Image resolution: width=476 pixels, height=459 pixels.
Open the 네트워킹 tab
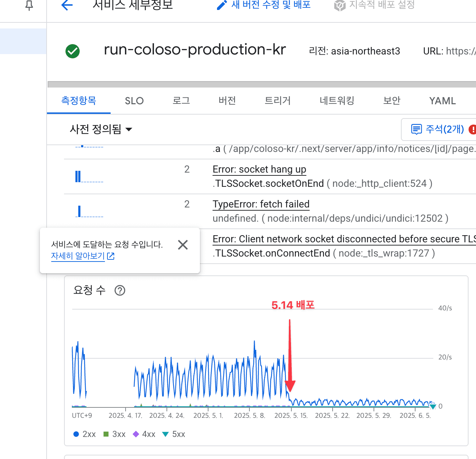pos(337,101)
